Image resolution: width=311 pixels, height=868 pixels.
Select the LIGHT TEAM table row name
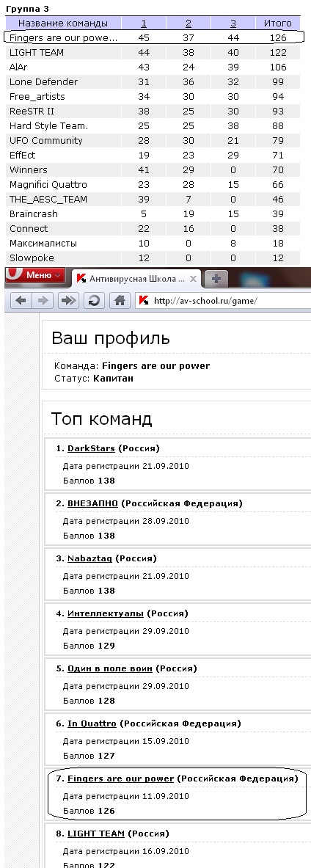coord(37,53)
